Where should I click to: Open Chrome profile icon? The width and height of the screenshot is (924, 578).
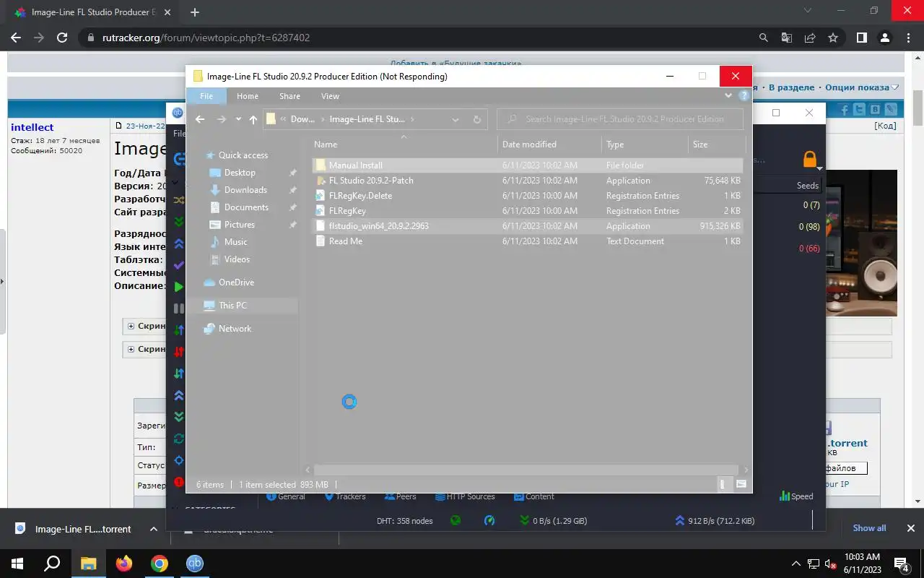click(x=885, y=38)
